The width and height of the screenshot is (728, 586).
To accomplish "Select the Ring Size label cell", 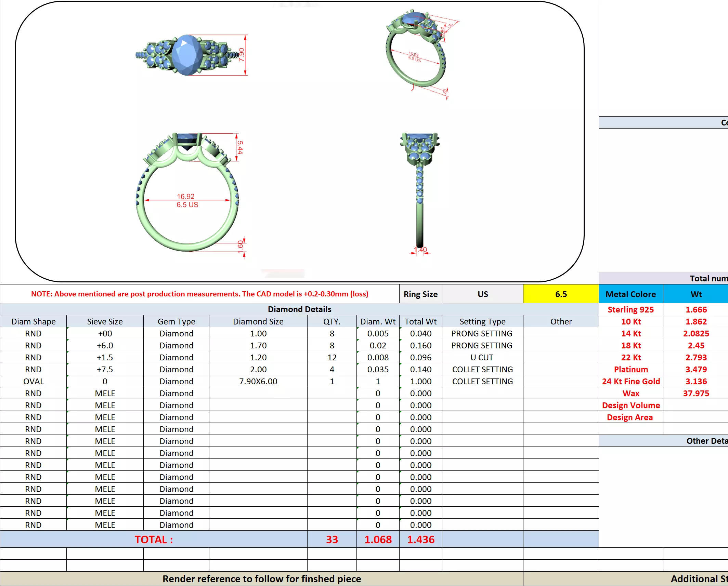I will (420, 294).
